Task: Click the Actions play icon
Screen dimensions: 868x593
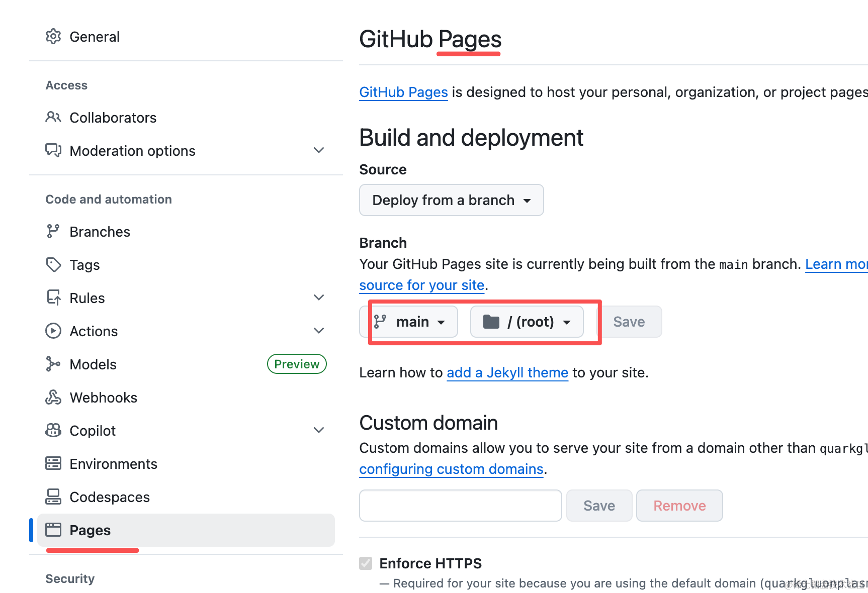Action: tap(53, 331)
